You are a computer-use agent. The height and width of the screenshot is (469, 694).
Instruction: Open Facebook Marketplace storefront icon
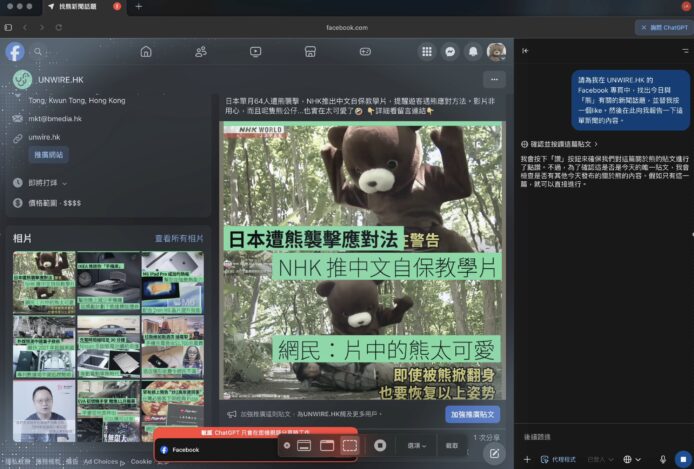tap(310, 51)
